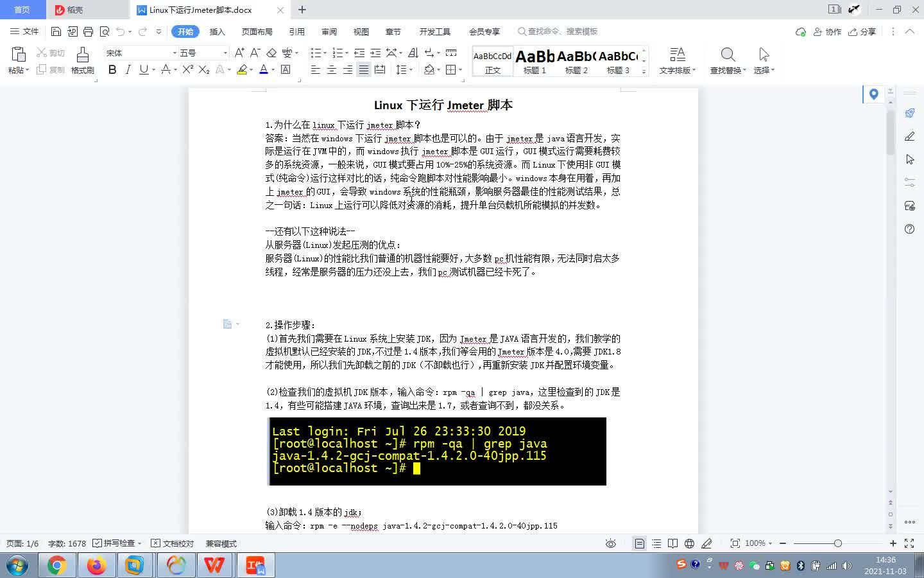Toggle spell check (拼写检查) in status bar
The height and width of the screenshot is (578, 924).
[119, 543]
